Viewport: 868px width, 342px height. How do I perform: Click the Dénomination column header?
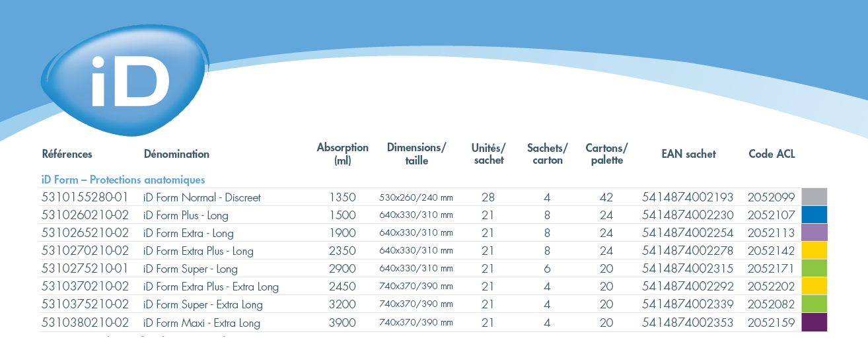click(176, 154)
